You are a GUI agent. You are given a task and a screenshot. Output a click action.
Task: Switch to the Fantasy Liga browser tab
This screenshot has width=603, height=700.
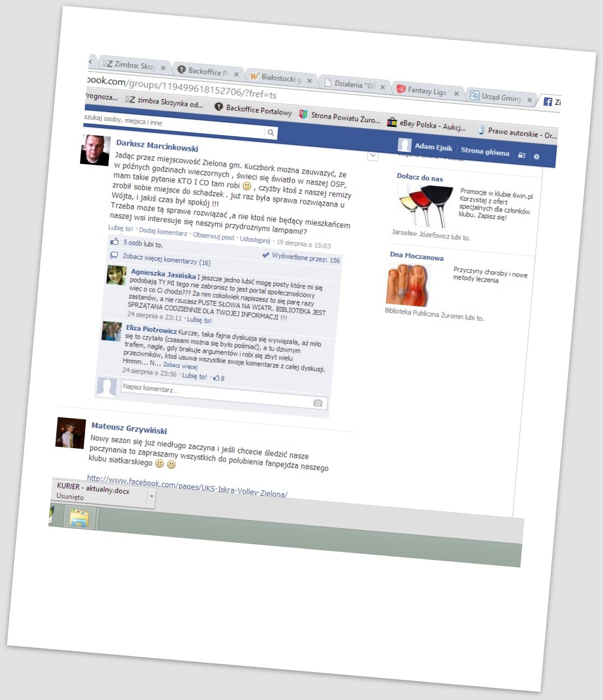tap(428, 91)
